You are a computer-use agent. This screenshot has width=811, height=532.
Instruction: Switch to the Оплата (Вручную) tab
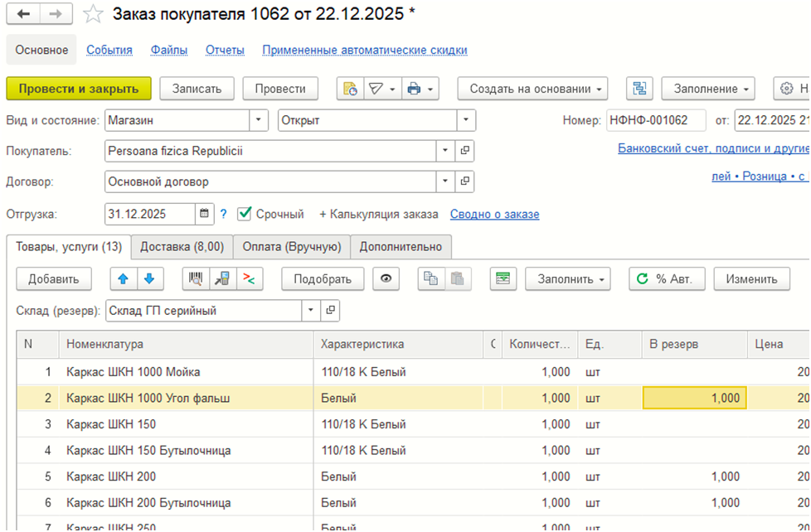click(x=292, y=247)
